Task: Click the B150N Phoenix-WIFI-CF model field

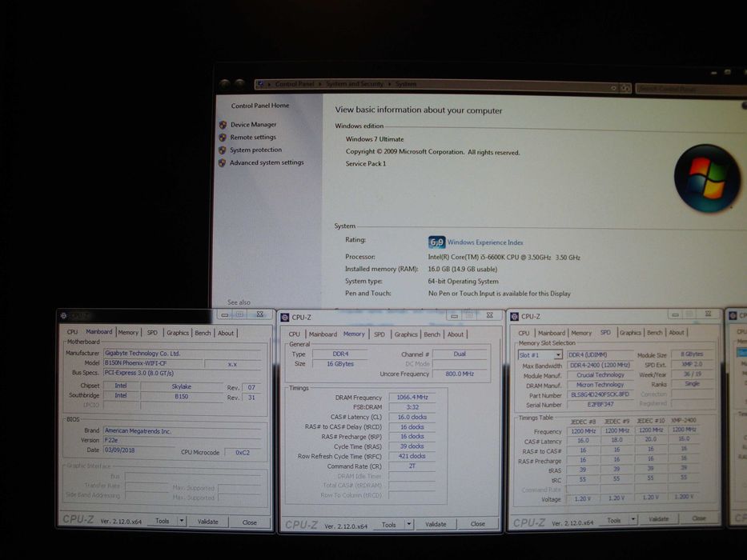Action: point(153,363)
